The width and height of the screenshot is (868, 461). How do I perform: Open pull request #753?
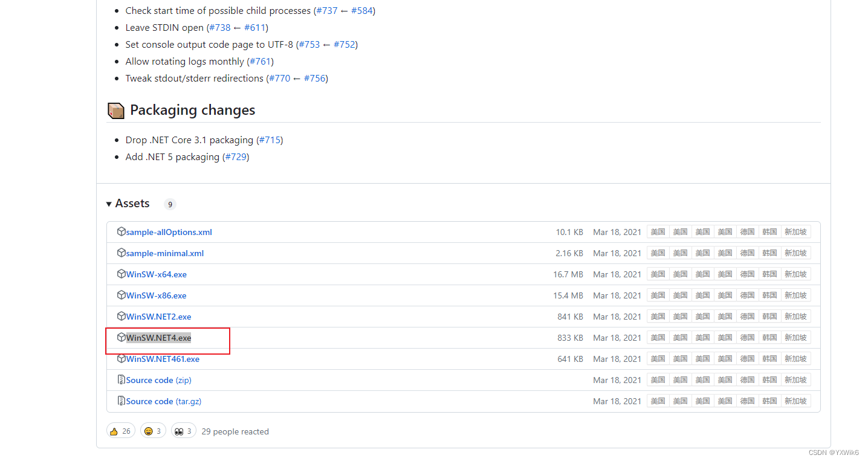point(309,45)
